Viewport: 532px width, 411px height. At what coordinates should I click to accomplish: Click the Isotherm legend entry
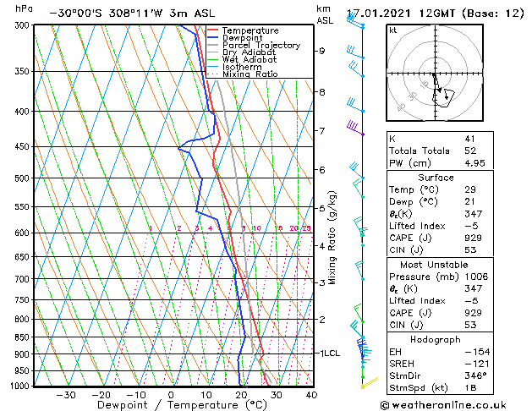click(241, 67)
